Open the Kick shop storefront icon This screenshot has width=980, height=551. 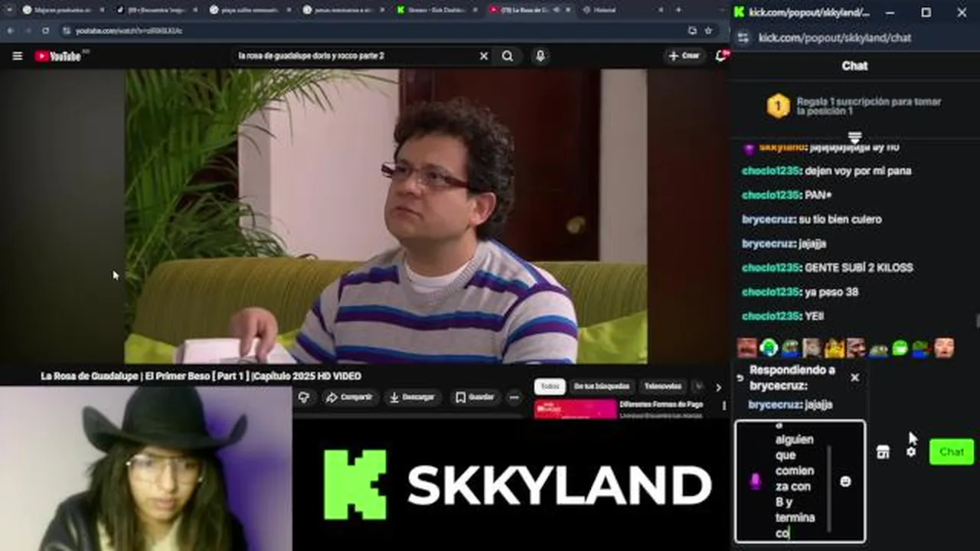(x=883, y=452)
